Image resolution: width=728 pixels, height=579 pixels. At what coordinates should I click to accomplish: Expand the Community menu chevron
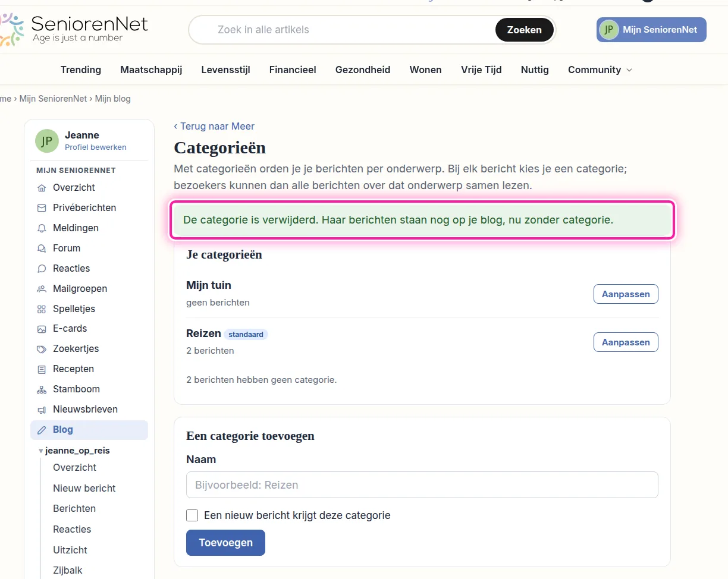click(629, 70)
